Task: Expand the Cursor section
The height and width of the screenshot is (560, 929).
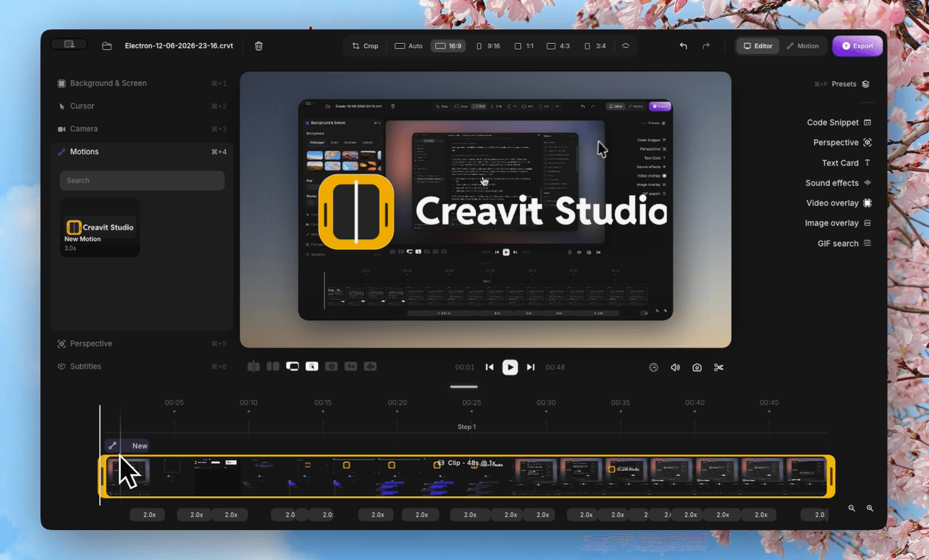Action: (142, 106)
